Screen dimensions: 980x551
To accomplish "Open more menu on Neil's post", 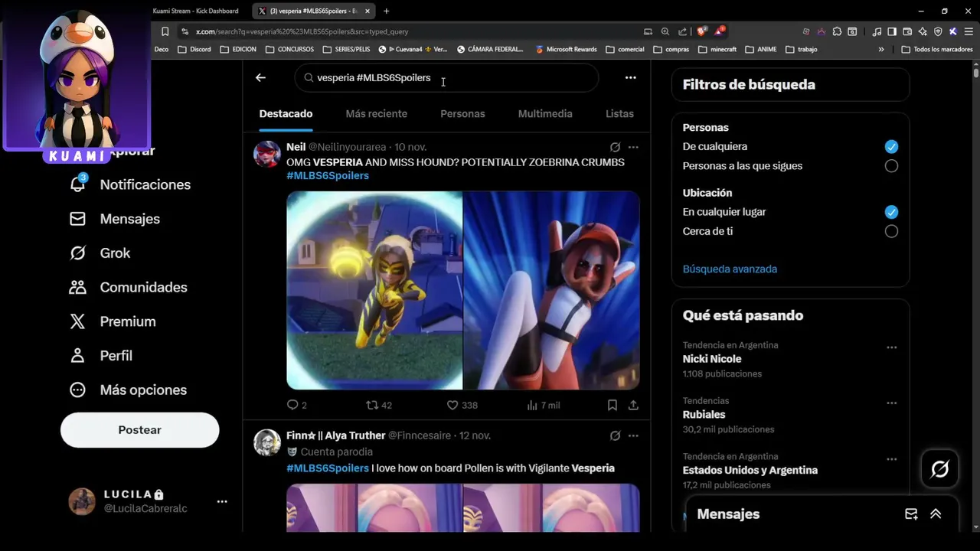I will tap(633, 147).
